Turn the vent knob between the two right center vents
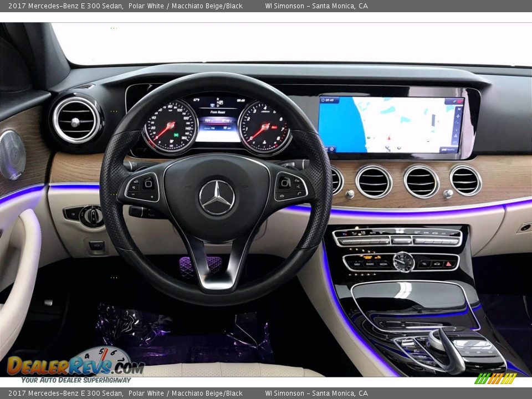Screen dimensions: 532x399 point(448,194)
